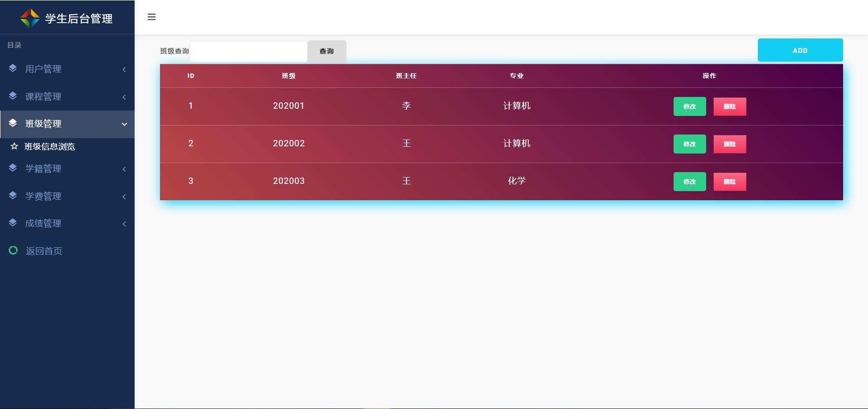Expand the 用户管理 chevron
This screenshot has width=868, height=409.
click(124, 69)
